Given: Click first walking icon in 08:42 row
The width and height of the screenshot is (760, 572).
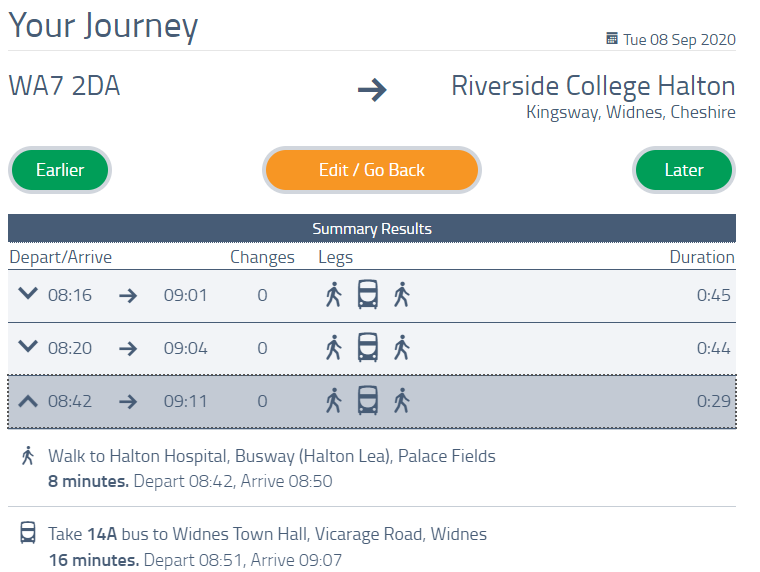Looking at the screenshot, I should click(x=334, y=401).
